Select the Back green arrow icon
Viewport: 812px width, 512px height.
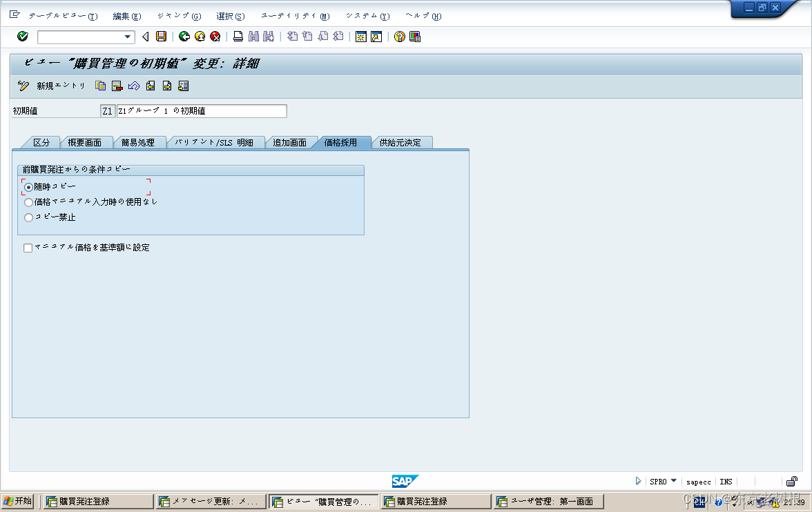tap(185, 37)
